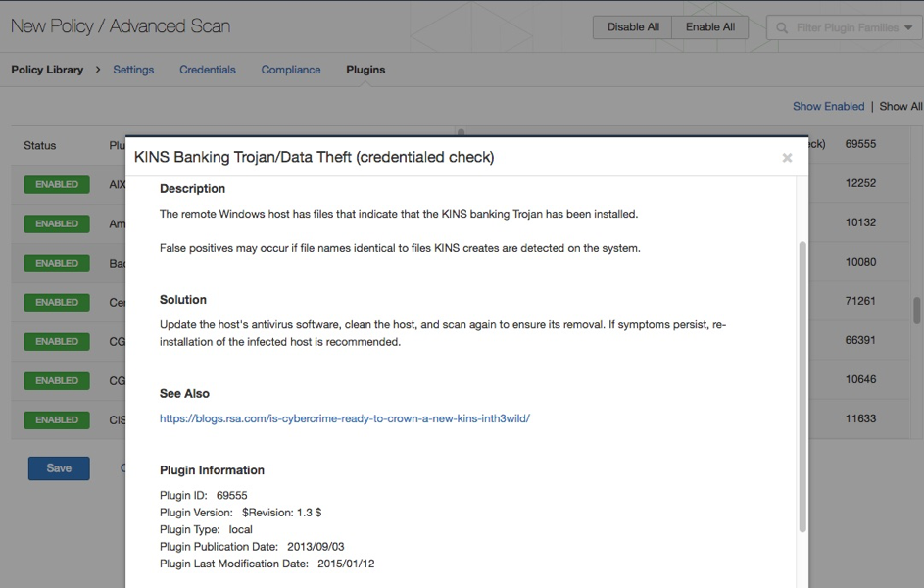
Task: Open the Settings tab
Action: tap(133, 70)
